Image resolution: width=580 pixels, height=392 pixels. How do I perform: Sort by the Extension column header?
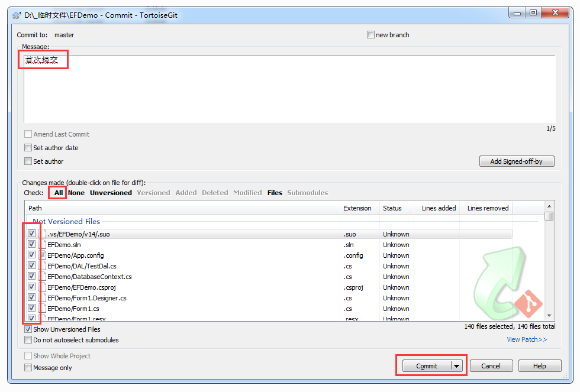tap(360, 208)
